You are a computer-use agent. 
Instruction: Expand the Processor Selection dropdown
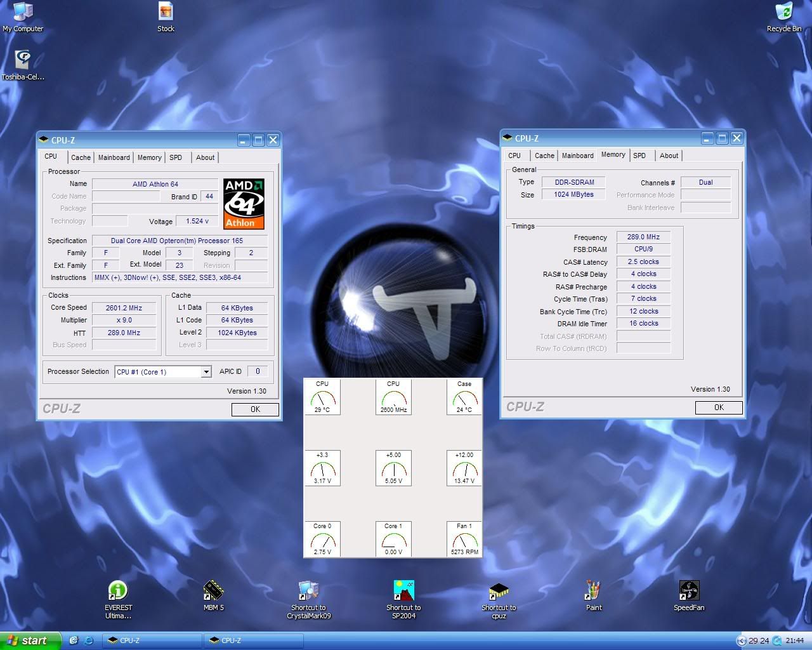click(206, 372)
